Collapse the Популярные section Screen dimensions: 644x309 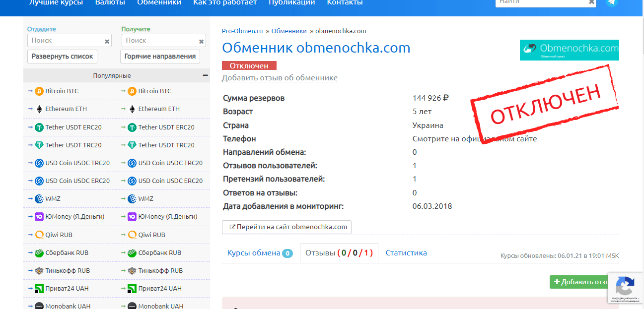pos(205,75)
